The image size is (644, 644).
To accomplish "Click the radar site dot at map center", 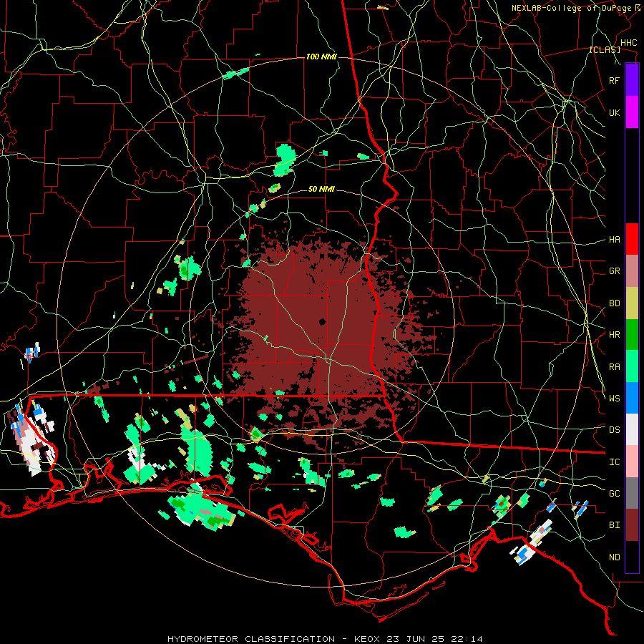I will point(323,321).
